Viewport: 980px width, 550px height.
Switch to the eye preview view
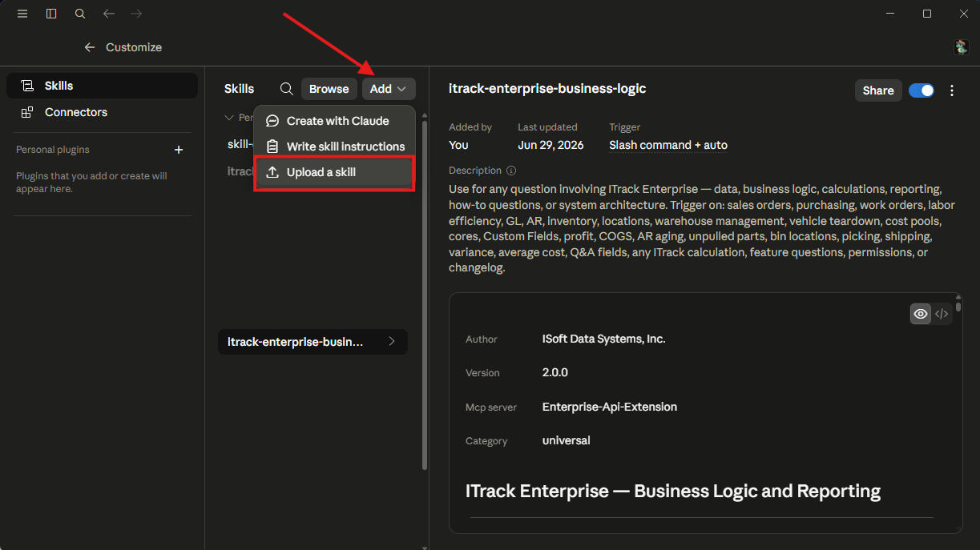click(921, 314)
